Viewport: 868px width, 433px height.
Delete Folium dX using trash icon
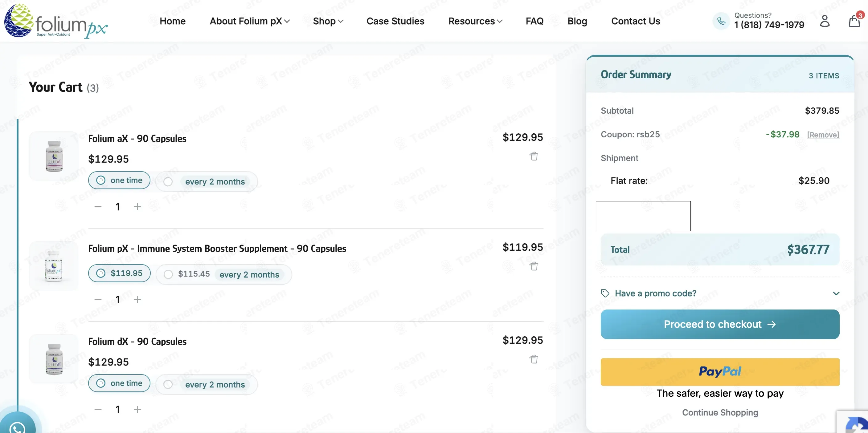pyautogui.click(x=534, y=359)
